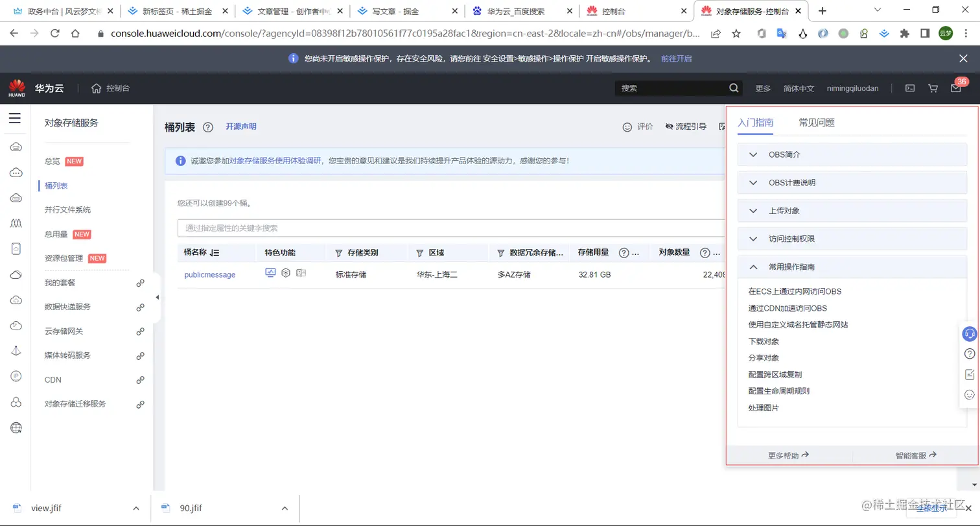Open the 配置生命周期规则 guide
980x526 pixels.
(778, 391)
